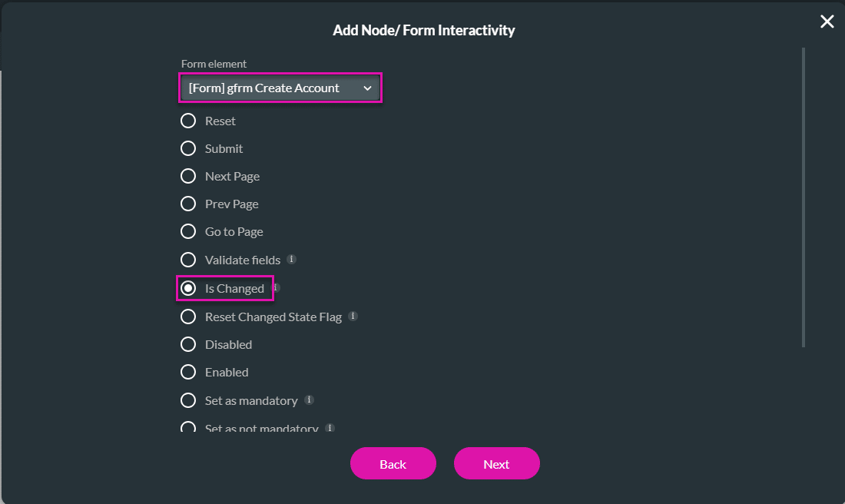This screenshot has height=504, width=845.
Task: Click the info icon beside Set as mandatory
Action: 310,400
